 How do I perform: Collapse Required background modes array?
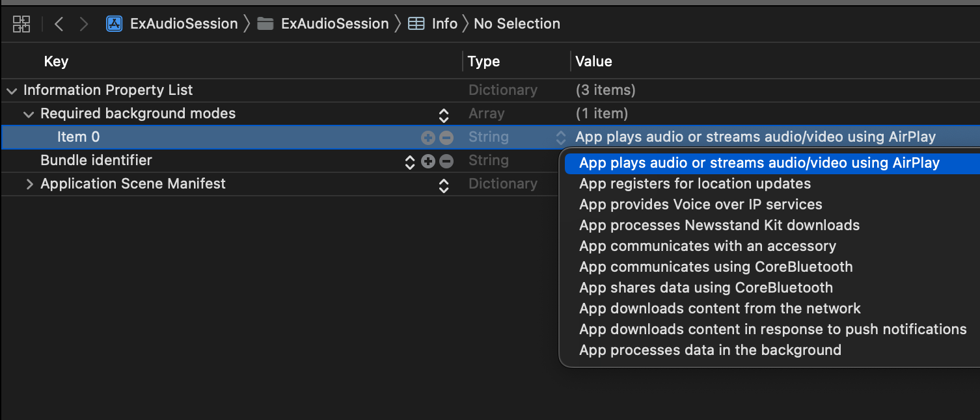29,114
